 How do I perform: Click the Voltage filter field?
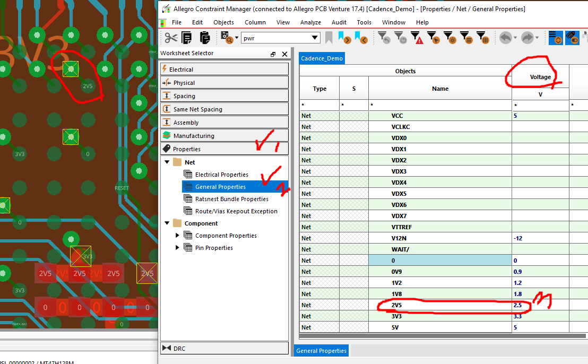click(540, 105)
